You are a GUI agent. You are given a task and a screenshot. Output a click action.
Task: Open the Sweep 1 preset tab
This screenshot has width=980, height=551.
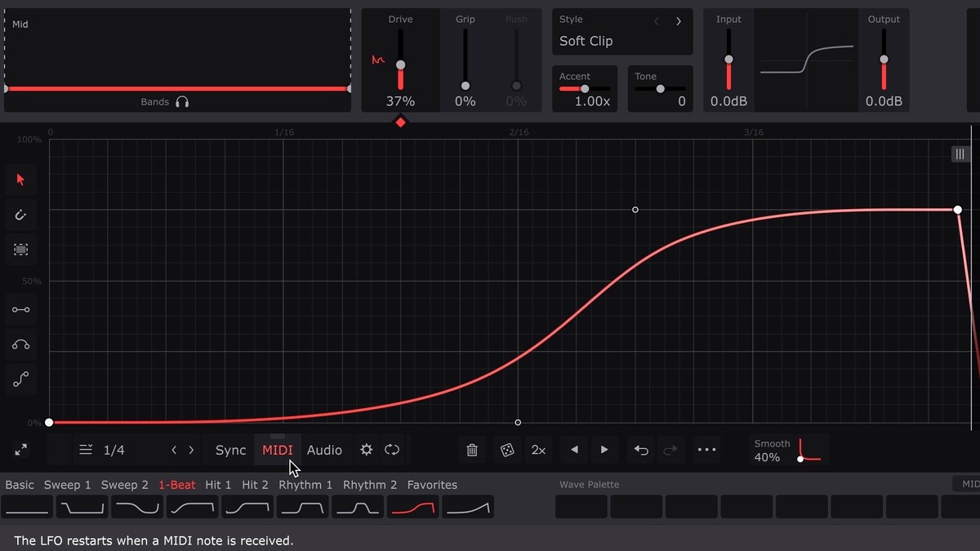(68, 485)
